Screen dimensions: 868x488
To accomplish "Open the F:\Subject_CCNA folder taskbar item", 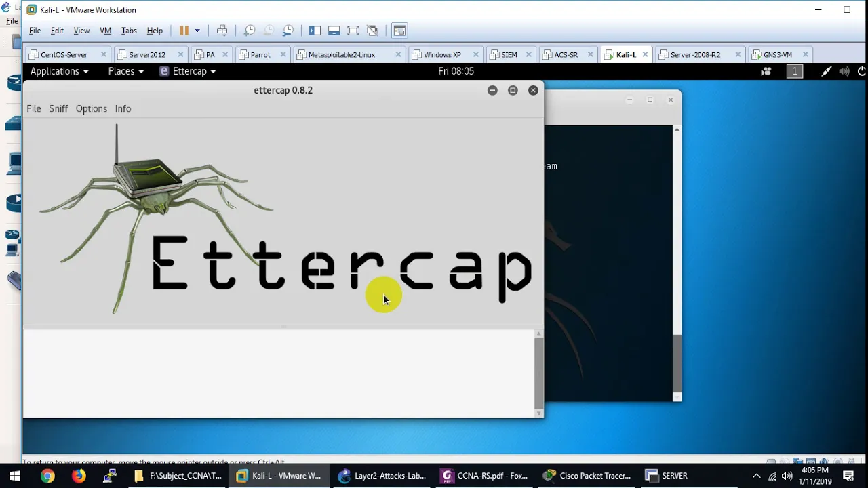I will coord(178,476).
